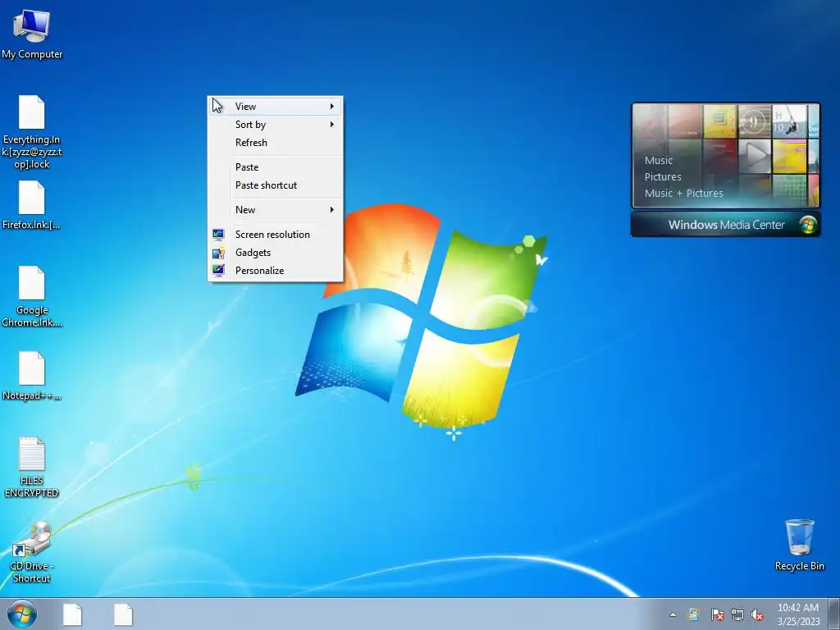The height and width of the screenshot is (630, 840).
Task: Click the Sort by submenu arrow
Action: pyautogui.click(x=332, y=125)
